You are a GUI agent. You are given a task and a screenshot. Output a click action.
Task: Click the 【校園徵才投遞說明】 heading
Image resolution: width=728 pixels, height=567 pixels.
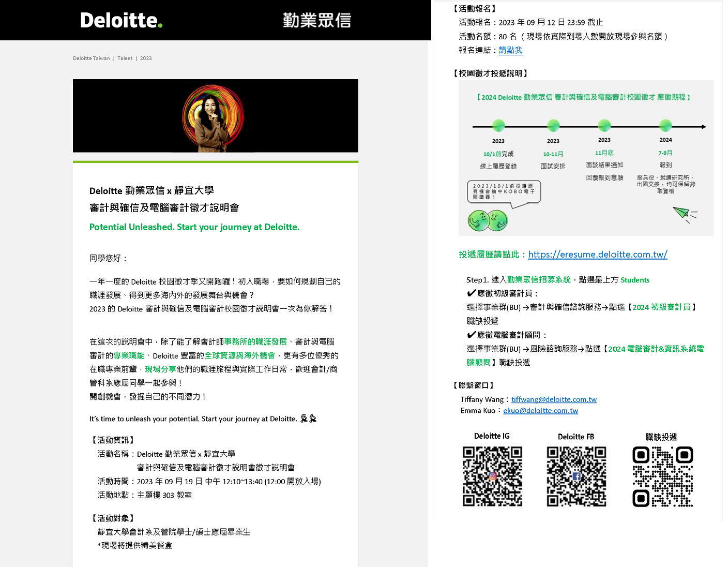tap(490, 73)
